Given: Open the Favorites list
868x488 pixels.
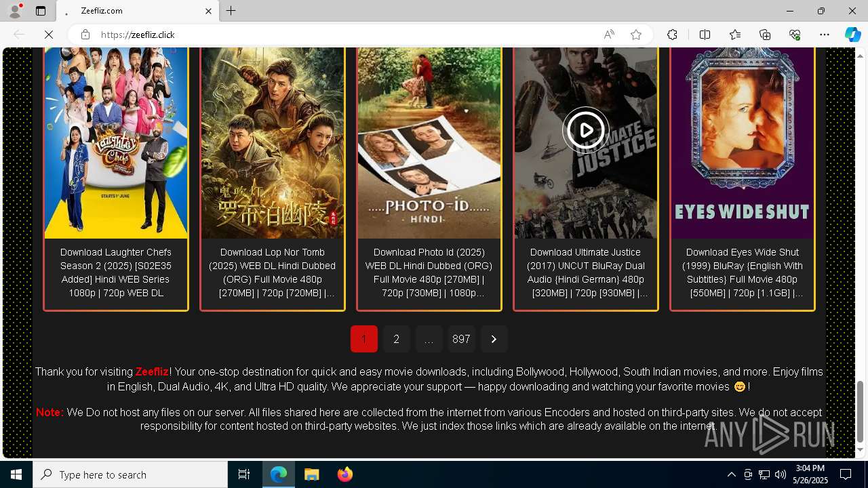Looking at the screenshot, I should 735,35.
